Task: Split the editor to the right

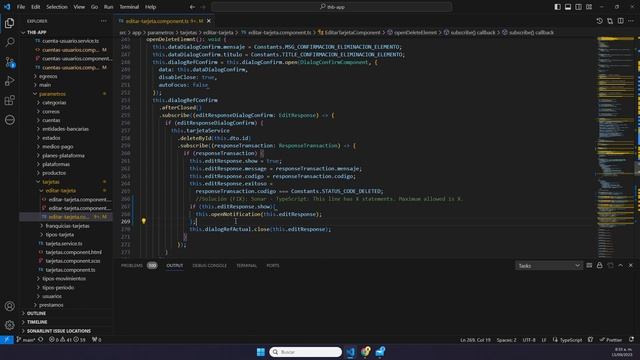Action: click(620, 21)
